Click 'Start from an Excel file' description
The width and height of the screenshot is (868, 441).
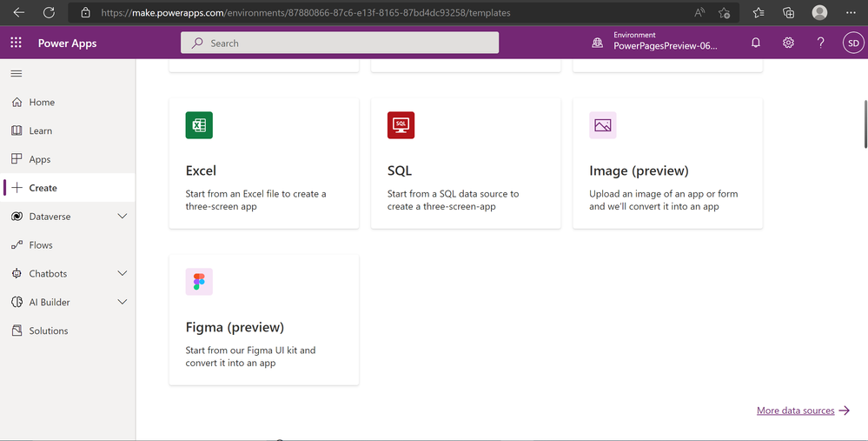(255, 200)
